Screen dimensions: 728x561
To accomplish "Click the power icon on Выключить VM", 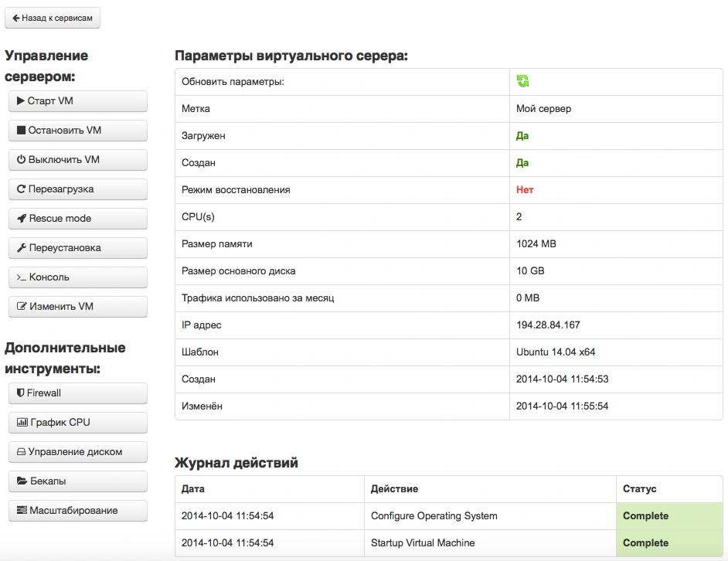I will (21, 159).
